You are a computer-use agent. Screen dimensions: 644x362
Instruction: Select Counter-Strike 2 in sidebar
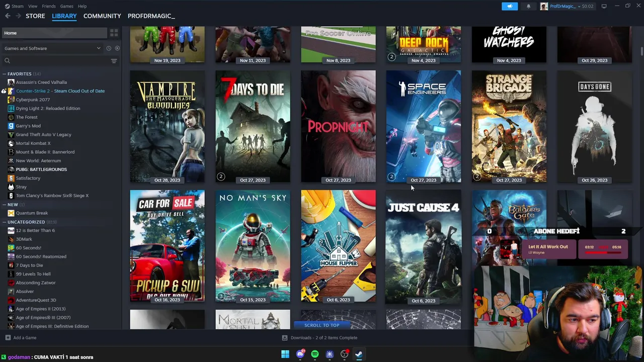coord(60,91)
